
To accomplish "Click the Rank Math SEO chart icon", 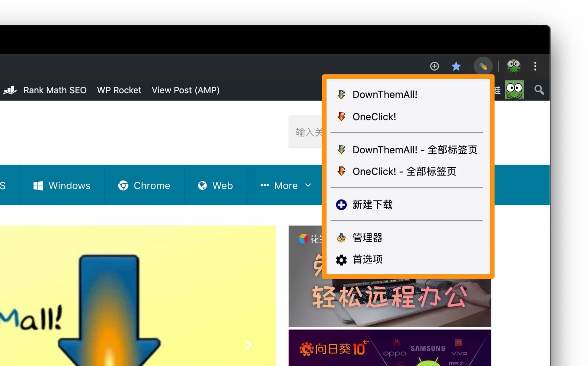I will (10, 90).
